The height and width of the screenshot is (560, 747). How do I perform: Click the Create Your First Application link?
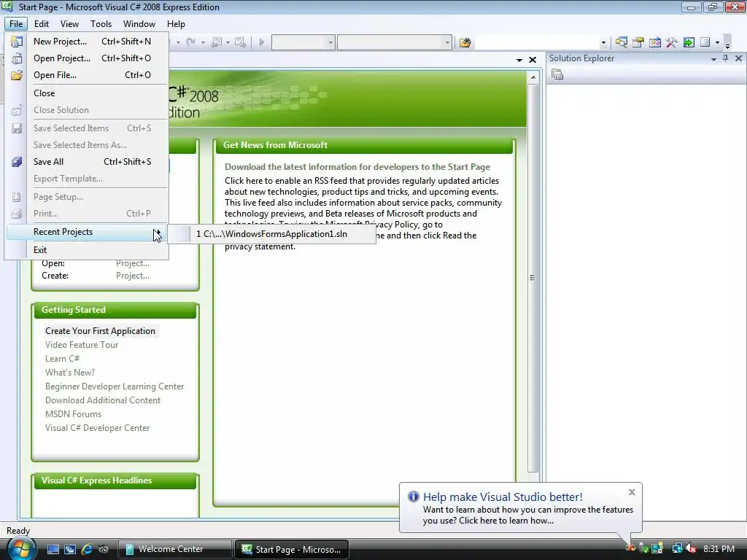click(x=100, y=331)
